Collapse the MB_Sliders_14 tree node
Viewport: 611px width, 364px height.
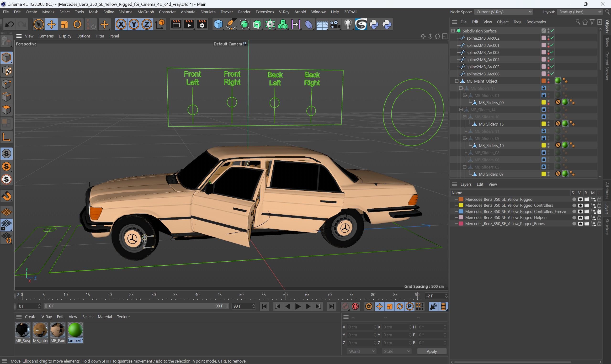point(461,110)
